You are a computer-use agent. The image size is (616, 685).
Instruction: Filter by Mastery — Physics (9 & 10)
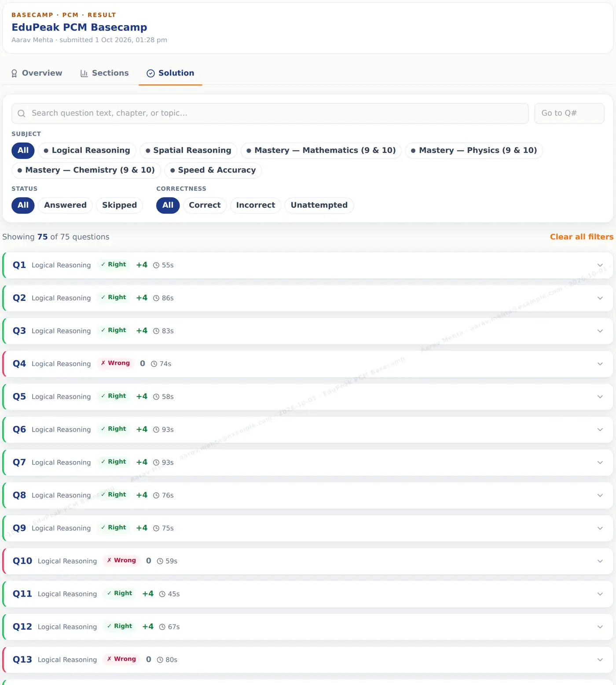click(x=474, y=150)
